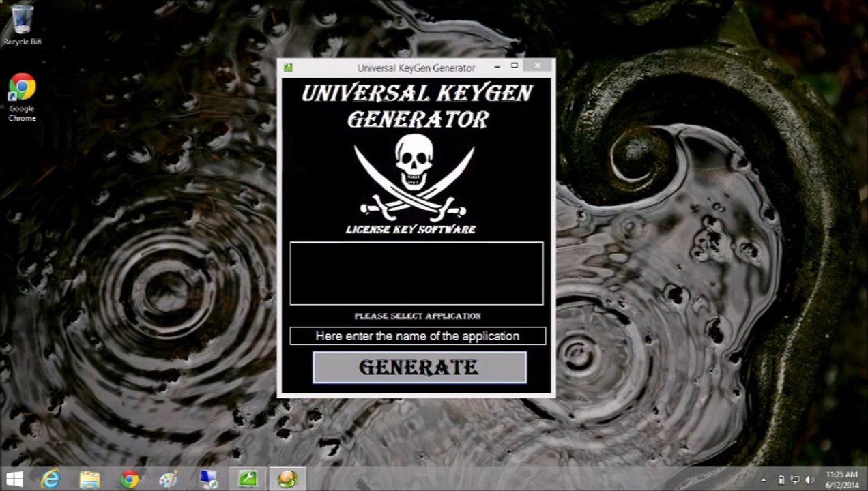
Task: Open the clock and date display
Action: pos(841,479)
